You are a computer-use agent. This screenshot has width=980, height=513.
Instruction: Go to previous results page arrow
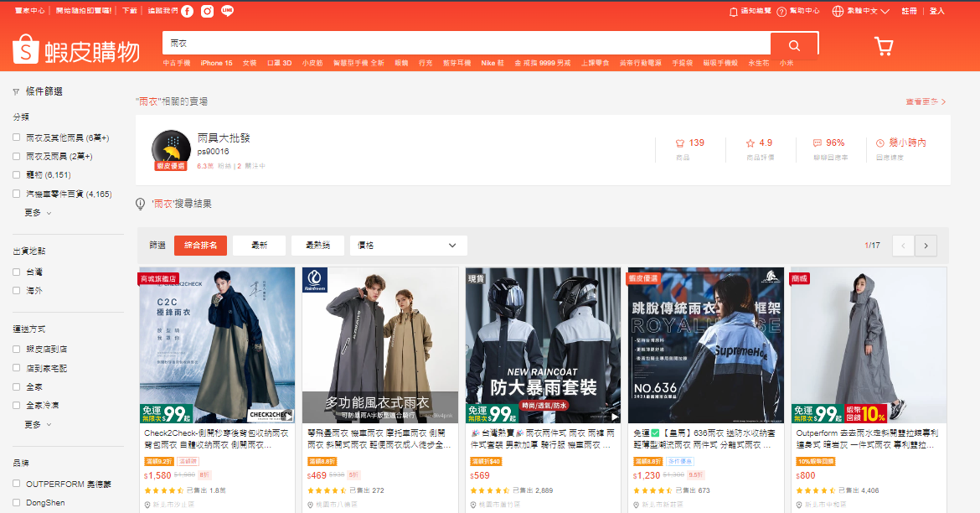pyautogui.click(x=903, y=246)
